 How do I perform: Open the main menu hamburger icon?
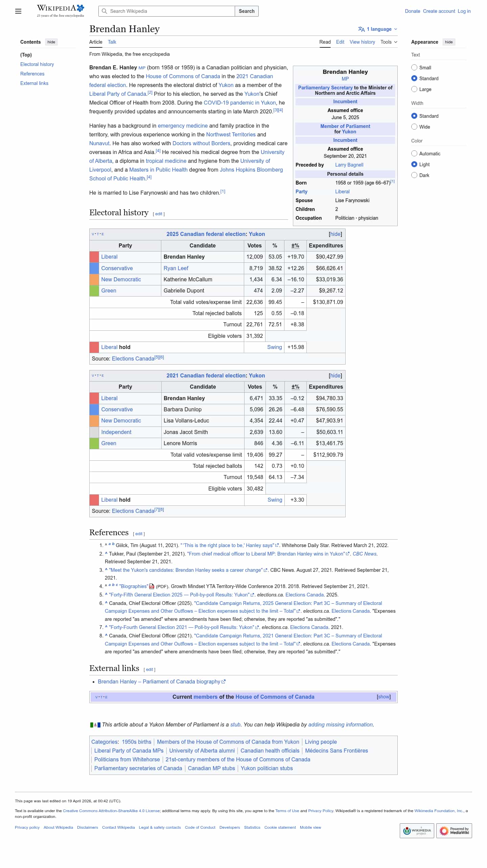(x=18, y=11)
